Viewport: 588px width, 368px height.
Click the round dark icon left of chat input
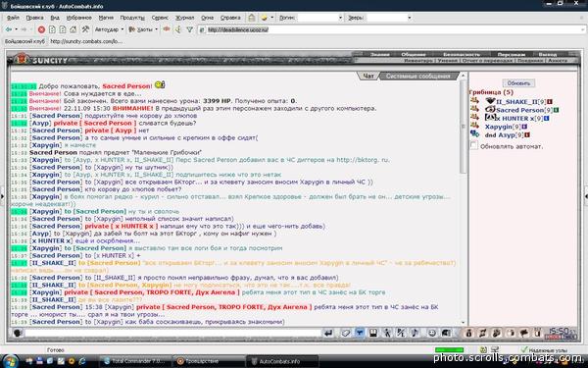point(18,333)
